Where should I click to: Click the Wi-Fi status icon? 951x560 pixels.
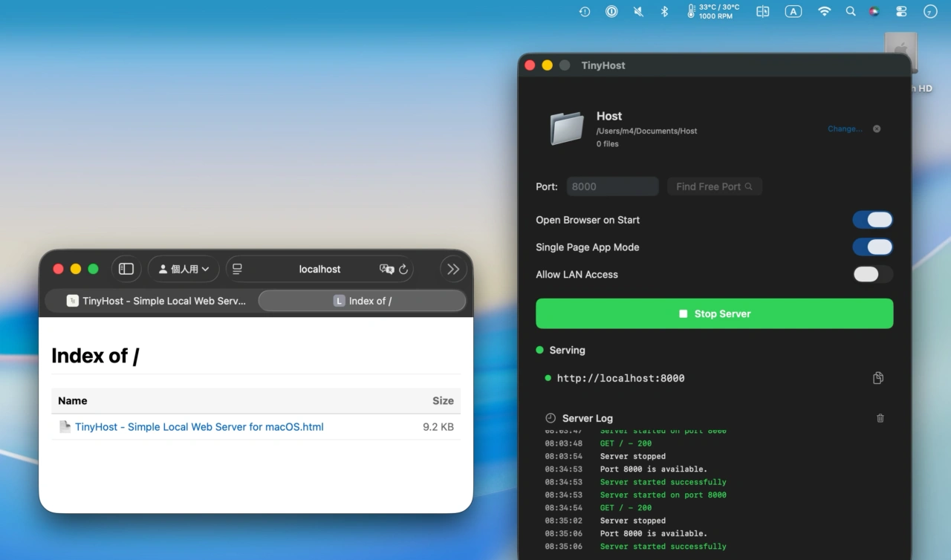(824, 11)
